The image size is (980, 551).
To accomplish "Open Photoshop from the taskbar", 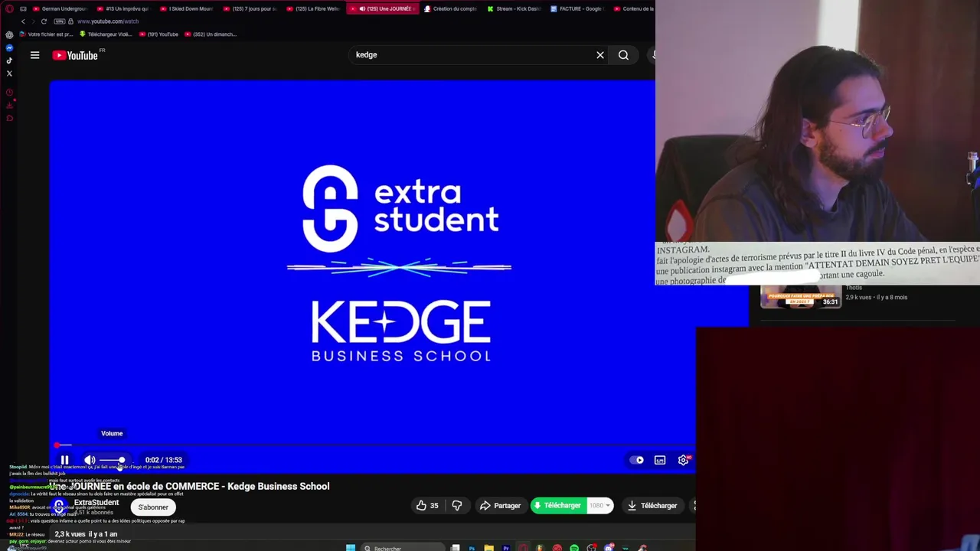I will [x=472, y=548].
